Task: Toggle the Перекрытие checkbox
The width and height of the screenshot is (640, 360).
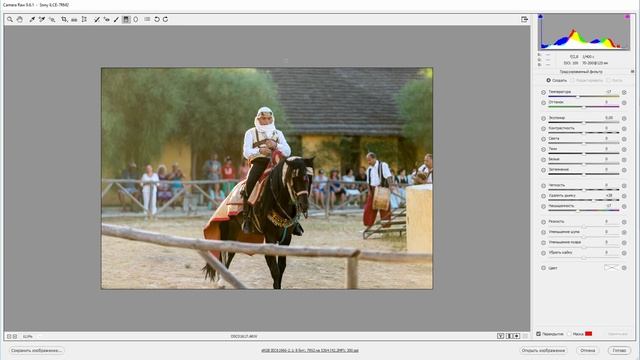Action: tap(538, 334)
